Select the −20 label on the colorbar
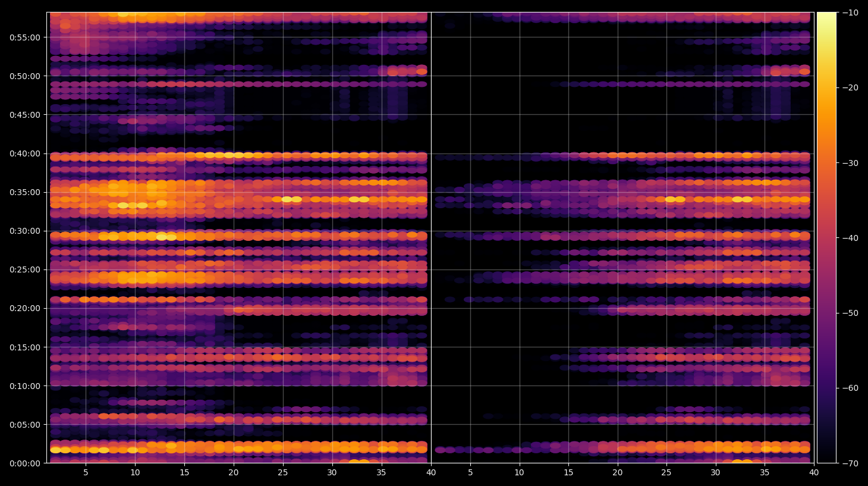This screenshot has height=486, width=868. click(x=850, y=87)
